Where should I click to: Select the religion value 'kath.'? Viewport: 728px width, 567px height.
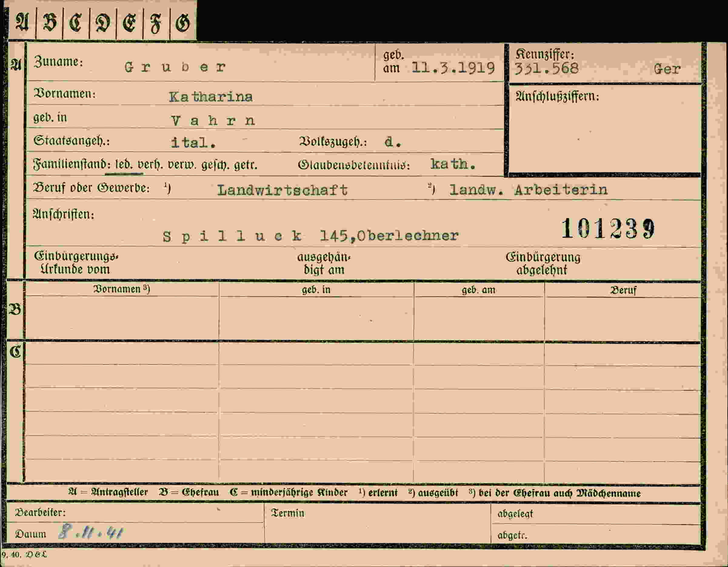pyautogui.click(x=453, y=164)
